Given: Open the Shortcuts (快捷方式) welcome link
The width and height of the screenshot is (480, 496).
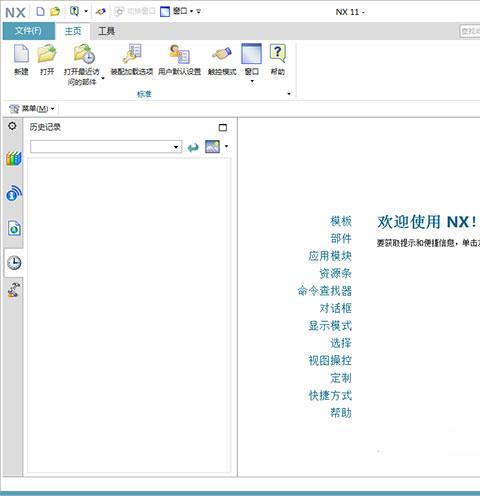Looking at the screenshot, I should point(330,395).
